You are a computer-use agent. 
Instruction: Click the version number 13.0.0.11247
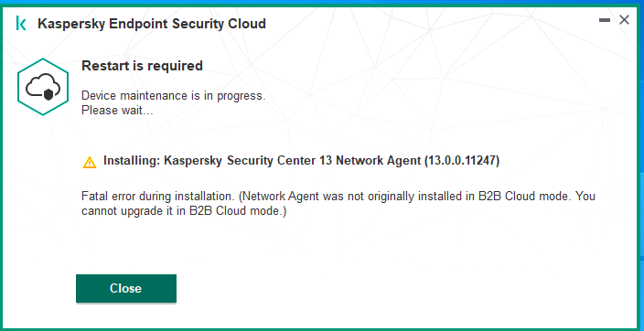tap(462, 161)
